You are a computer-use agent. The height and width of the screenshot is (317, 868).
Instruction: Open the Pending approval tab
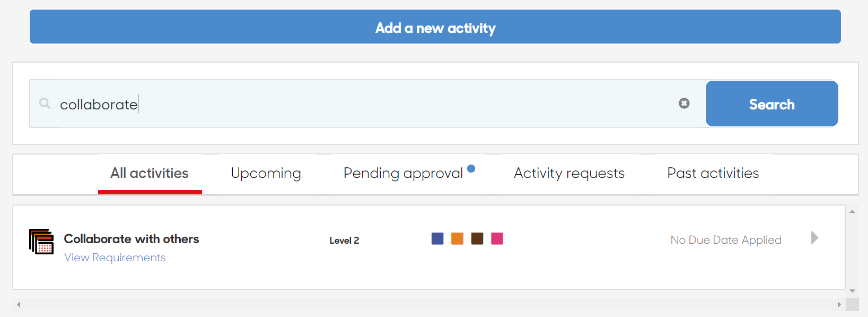pos(404,174)
